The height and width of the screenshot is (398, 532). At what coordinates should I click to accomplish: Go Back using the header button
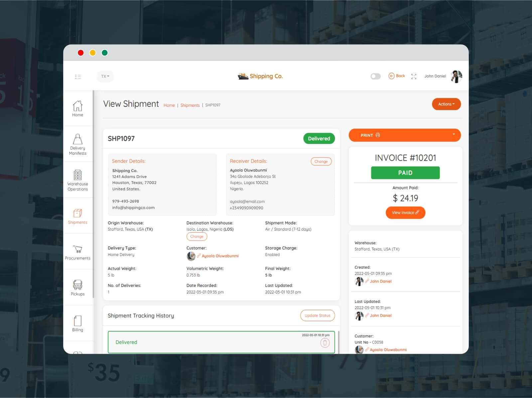397,76
